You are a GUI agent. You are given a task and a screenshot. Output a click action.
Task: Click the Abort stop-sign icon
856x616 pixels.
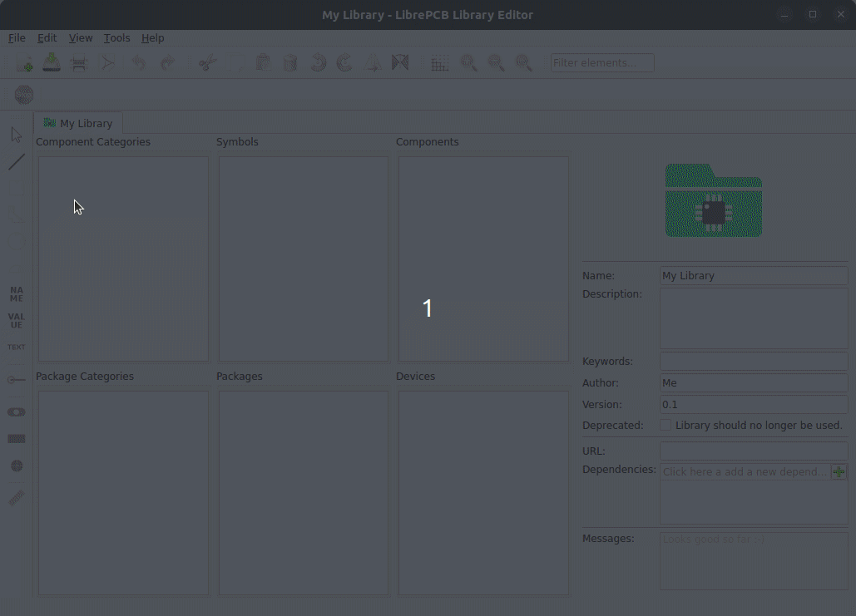coord(24,95)
